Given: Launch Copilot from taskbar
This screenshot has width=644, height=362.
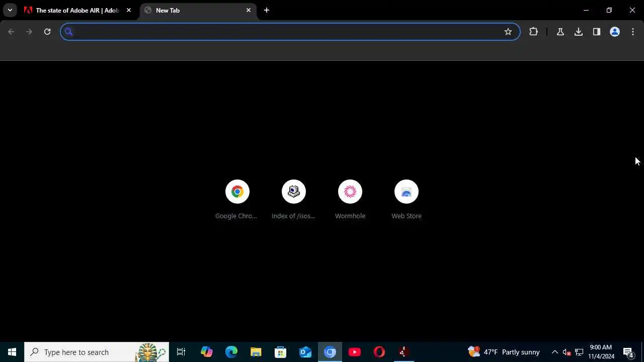Looking at the screenshot, I should point(206,352).
